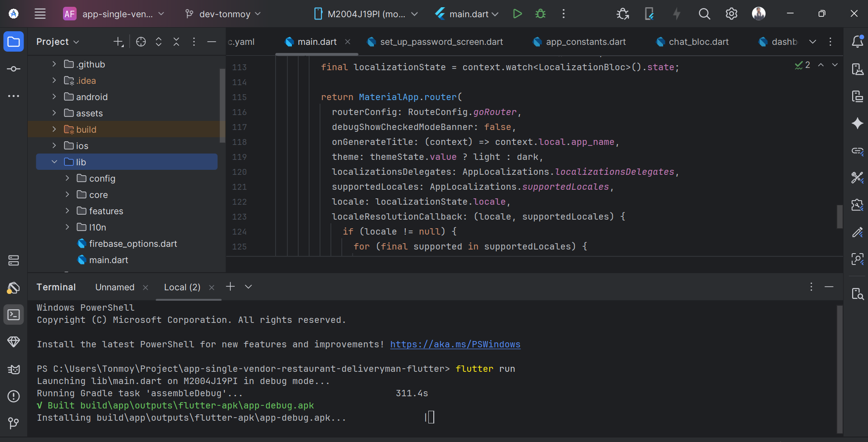Open the device selector M2004J19PI dropdown

[x=366, y=14]
